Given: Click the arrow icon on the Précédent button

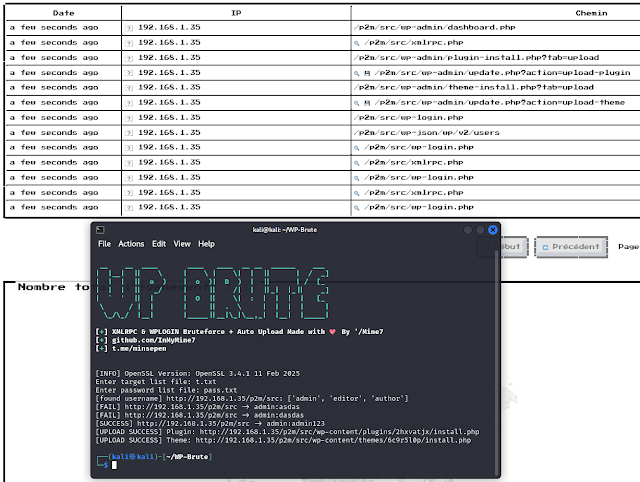Looking at the screenshot, I should (x=545, y=247).
